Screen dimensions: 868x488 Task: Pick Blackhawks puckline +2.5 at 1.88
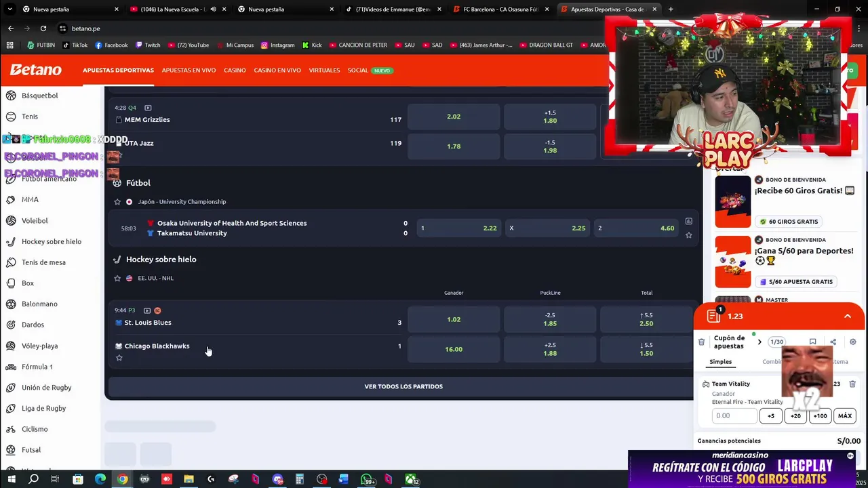point(550,349)
